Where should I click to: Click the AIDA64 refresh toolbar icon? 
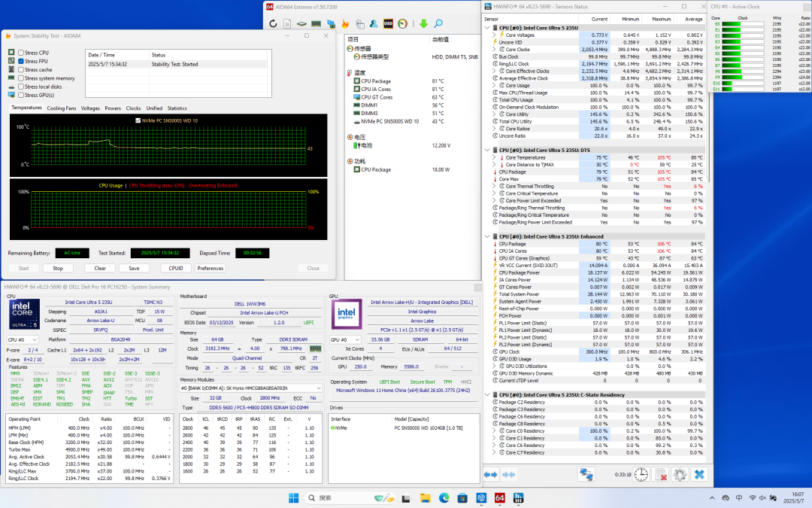click(x=273, y=24)
